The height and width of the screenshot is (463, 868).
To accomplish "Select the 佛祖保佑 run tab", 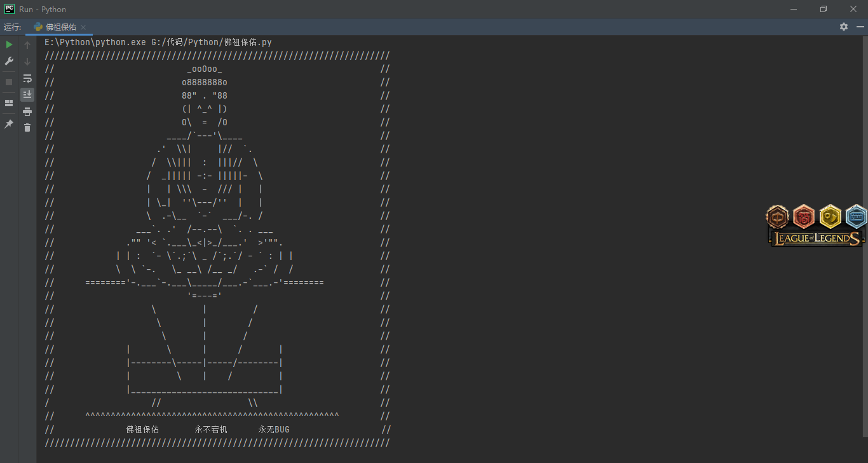I will (60, 27).
